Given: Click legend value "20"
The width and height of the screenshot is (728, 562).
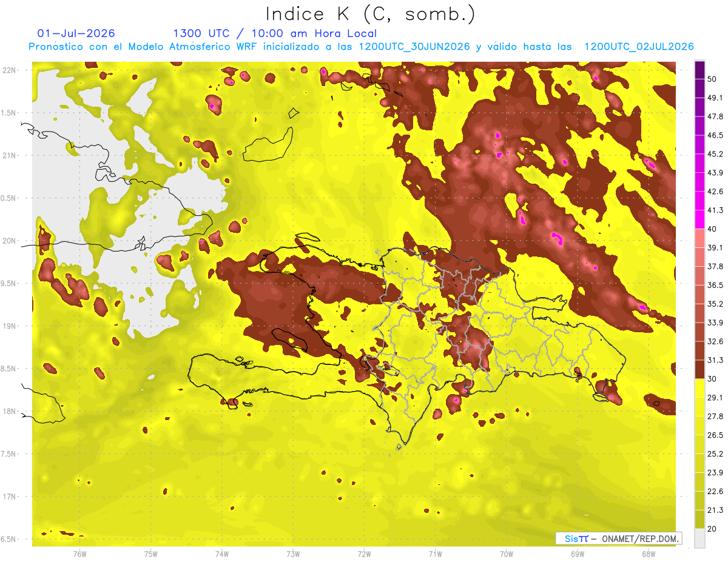Looking at the screenshot, I should click(x=713, y=528).
